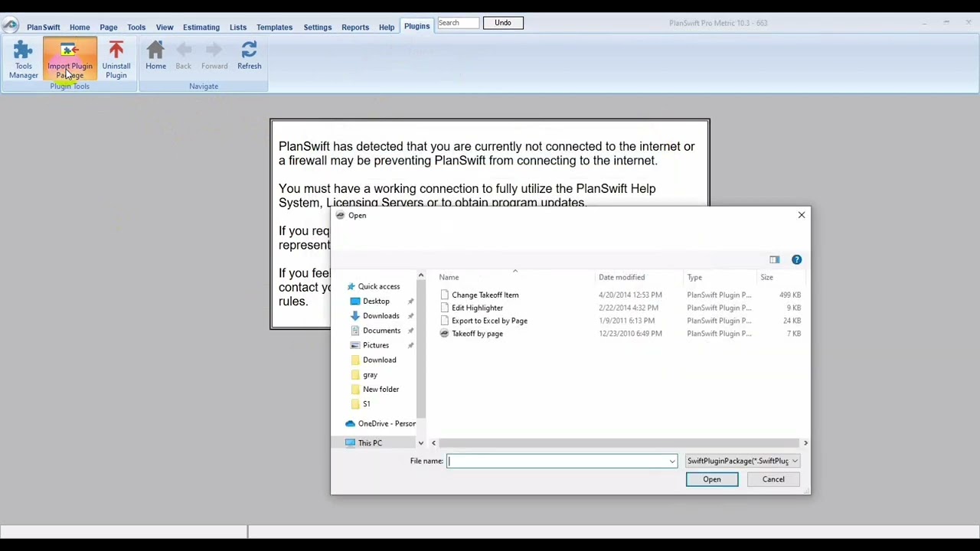Select the Desktop folder icon in sidebar

tap(355, 301)
